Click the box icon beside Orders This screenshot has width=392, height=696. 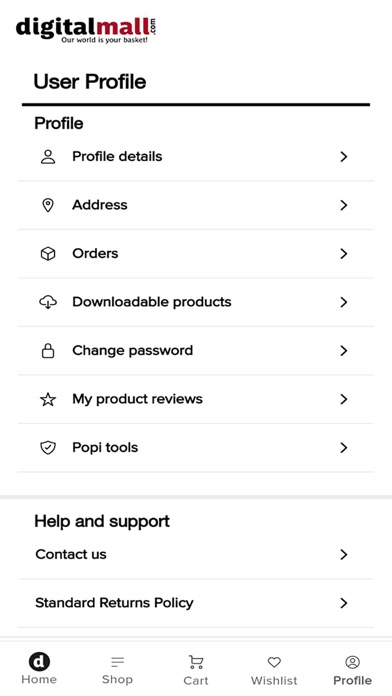pos(48,253)
